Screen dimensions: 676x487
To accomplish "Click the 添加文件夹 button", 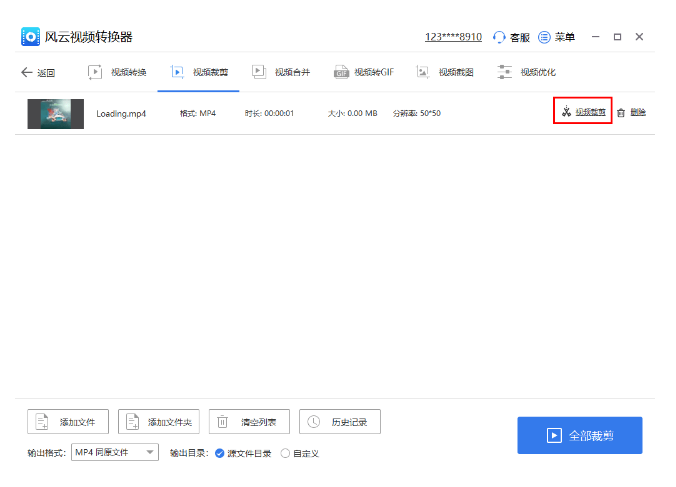I will point(159,421).
